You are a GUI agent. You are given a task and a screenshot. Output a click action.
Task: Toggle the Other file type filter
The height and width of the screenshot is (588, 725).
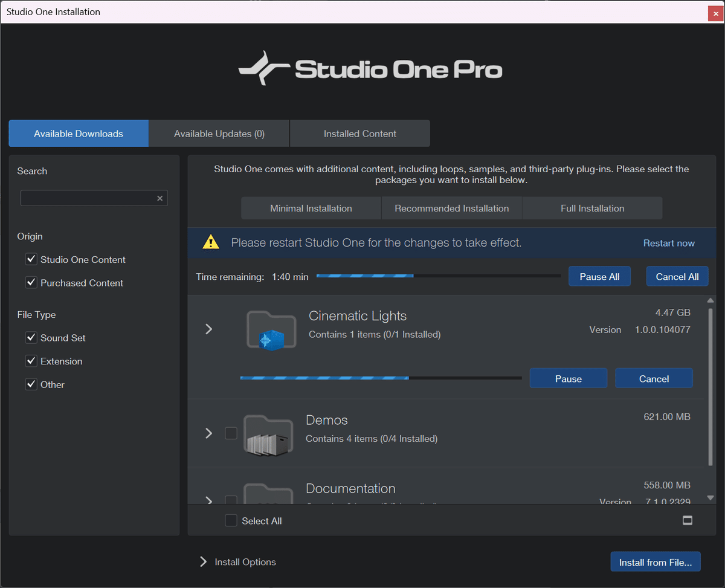point(31,384)
